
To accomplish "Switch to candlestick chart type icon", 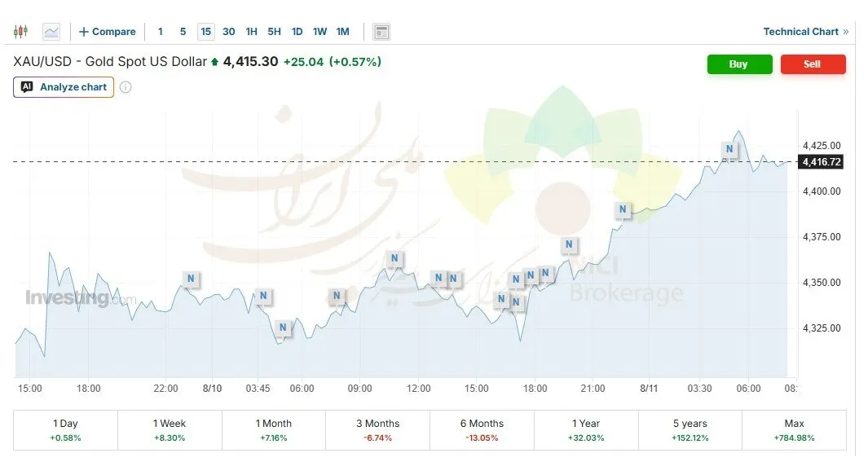I will [x=20, y=32].
